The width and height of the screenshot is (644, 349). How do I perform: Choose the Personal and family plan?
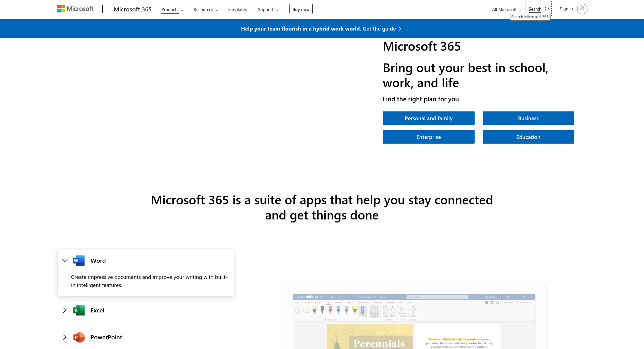(428, 118)
